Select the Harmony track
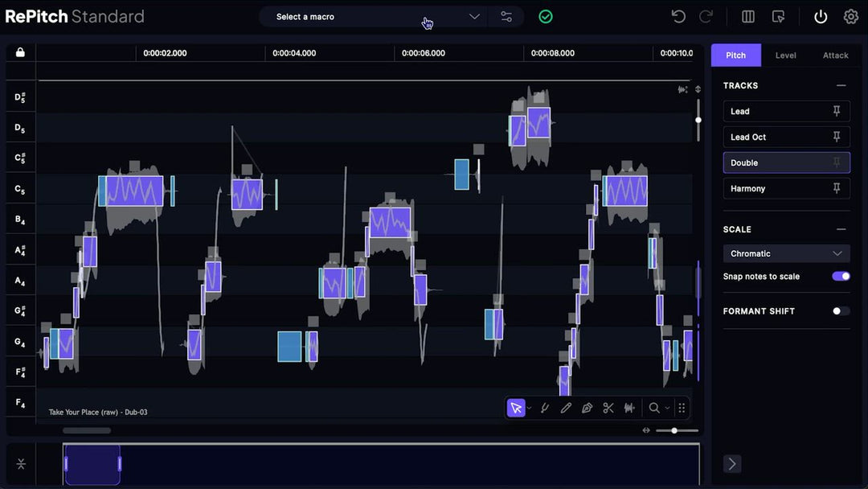868x489 pixels. point(786,188)
